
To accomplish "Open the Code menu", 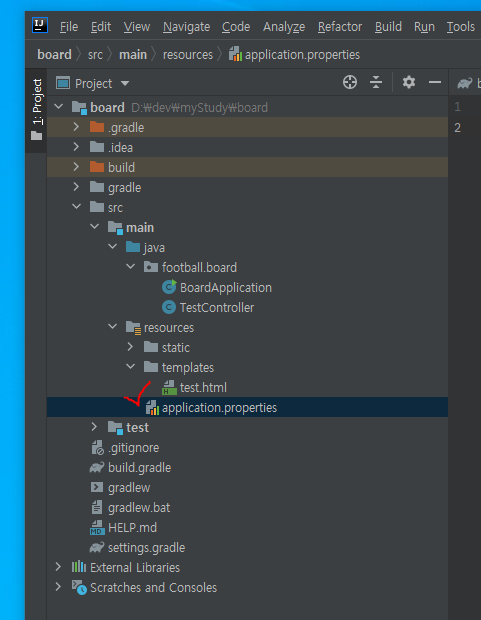I will [x=236, y=26].
